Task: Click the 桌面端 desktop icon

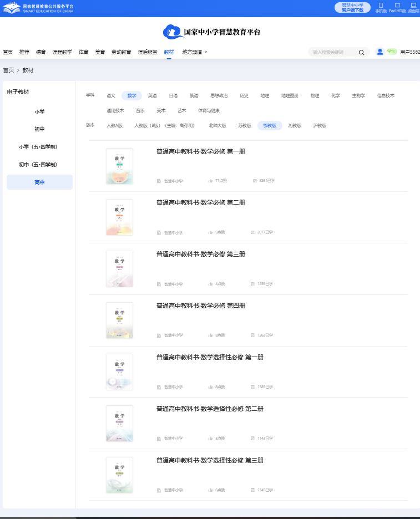Action: pyautogui.click(x=413, y=5)
